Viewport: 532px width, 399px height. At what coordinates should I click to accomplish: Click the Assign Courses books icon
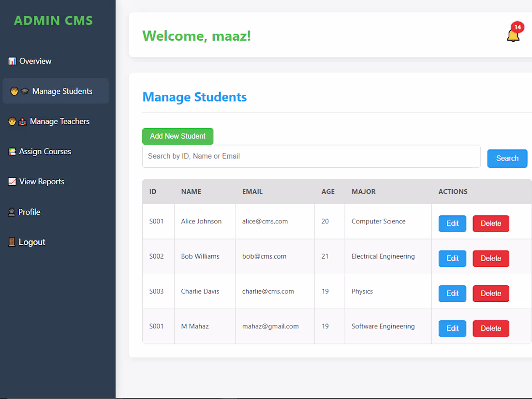coord(12,151)
